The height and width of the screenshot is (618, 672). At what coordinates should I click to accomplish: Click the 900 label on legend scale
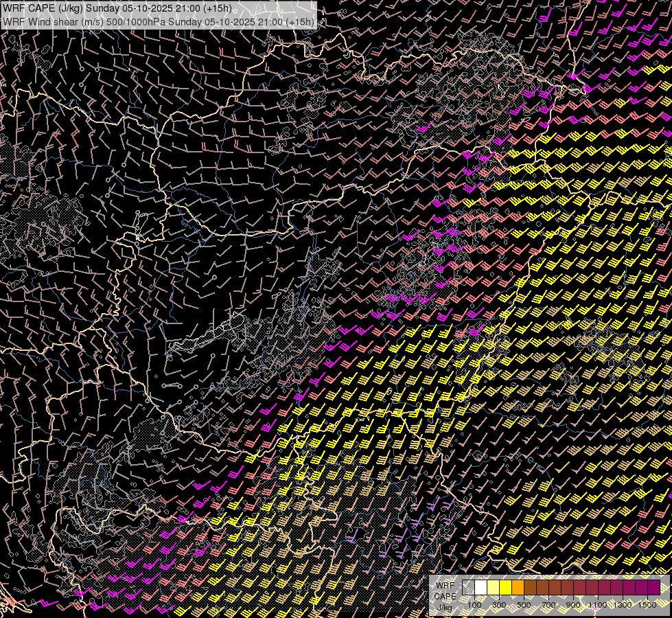point(573,605)
